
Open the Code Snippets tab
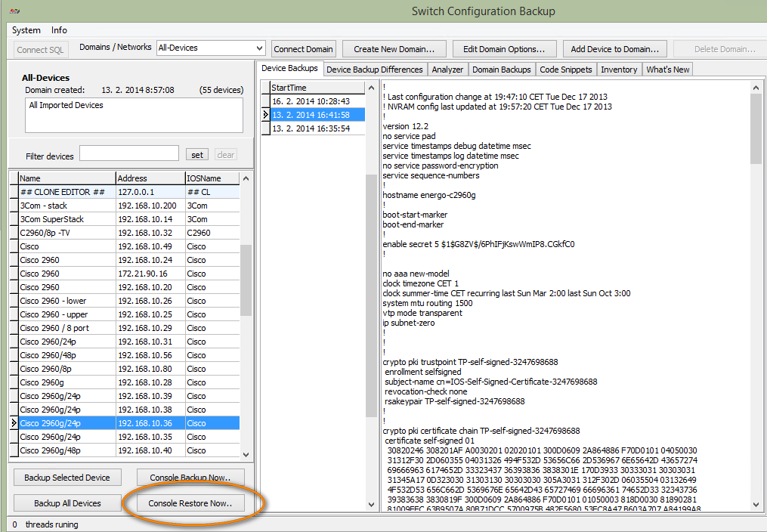[566, 70]
